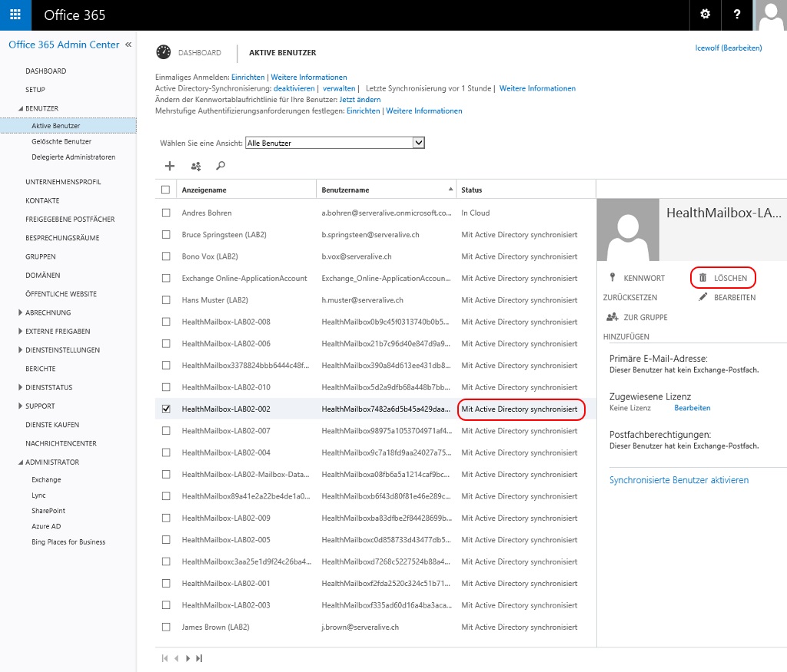
Task: Expand the Support navigation section
Action: click(x=21, y=406)
